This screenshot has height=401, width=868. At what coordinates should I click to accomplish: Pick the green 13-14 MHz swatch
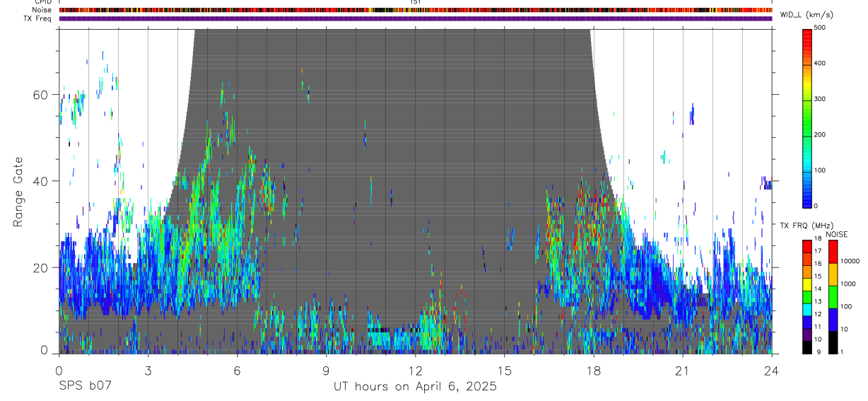click(x=807, y=297)
